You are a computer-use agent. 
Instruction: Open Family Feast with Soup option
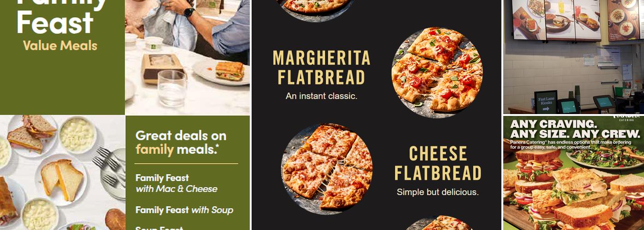[184, 210]
